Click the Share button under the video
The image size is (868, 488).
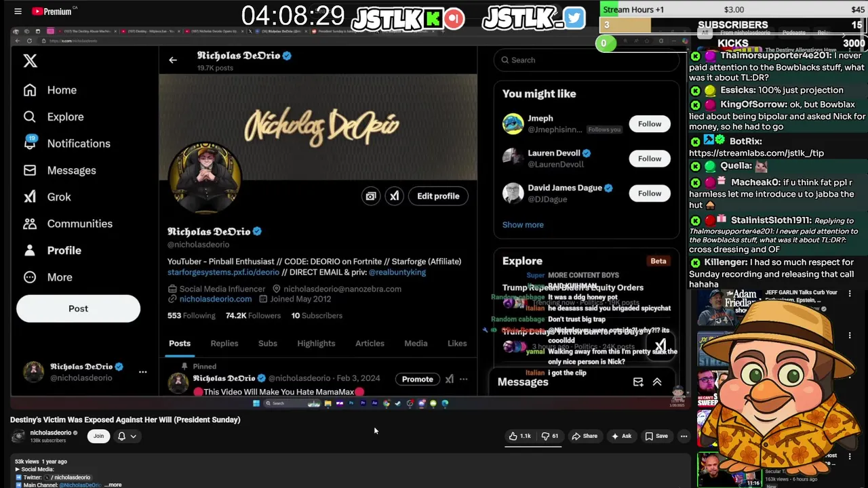pos(584,436)
